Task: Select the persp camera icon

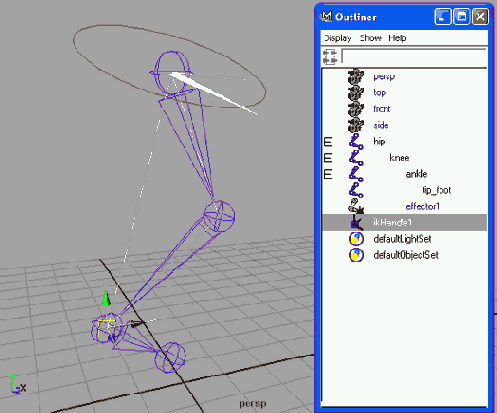Action: (356, 77)
